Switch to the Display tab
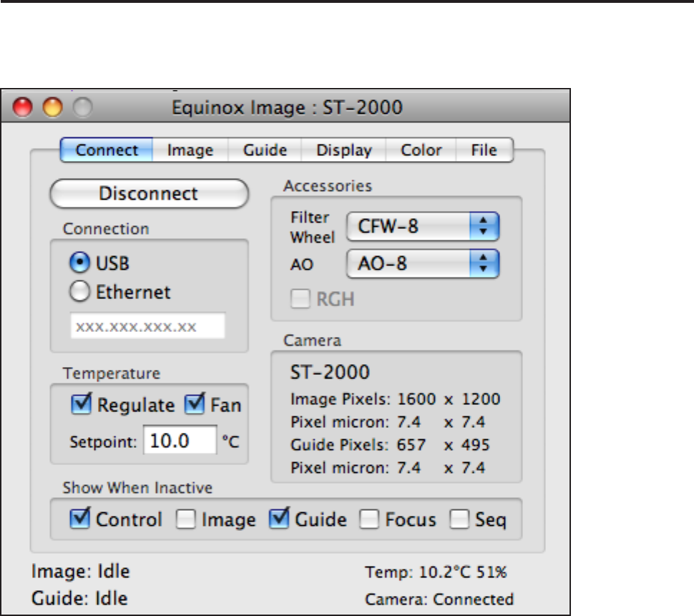Viewport: 694px width, 616px height. (x=344, y=150)
